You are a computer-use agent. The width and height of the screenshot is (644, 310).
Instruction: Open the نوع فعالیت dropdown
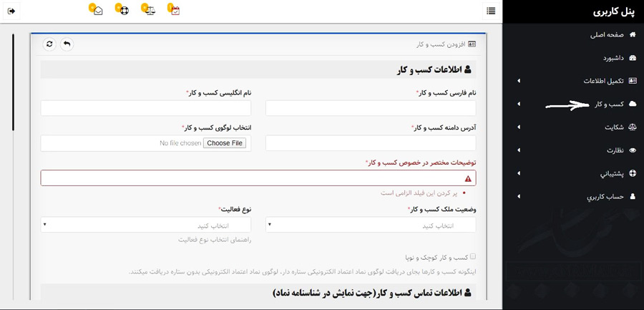(x=146, y=225)
